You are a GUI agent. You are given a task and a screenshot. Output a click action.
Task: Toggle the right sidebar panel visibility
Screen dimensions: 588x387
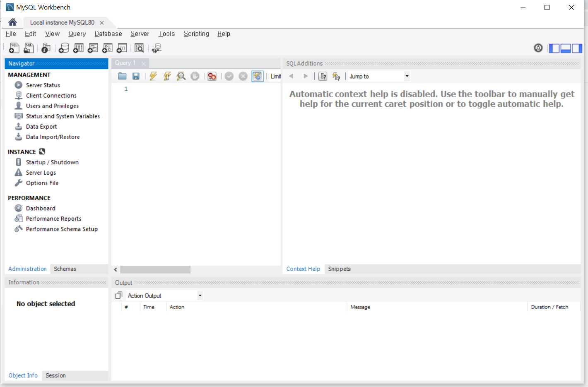tap(577, 48)
